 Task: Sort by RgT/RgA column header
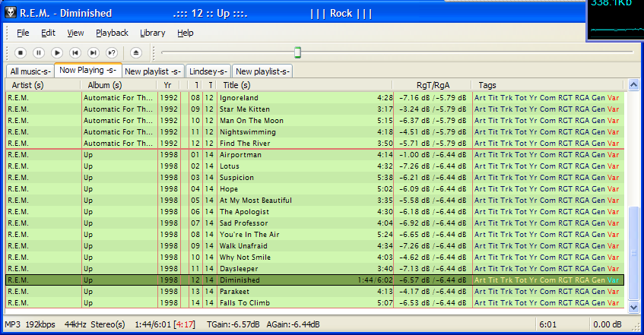click(x=432, y=85)
